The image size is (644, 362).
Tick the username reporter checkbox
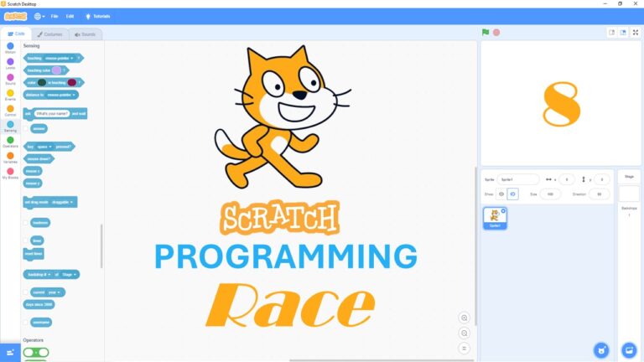click(x=26, y=322)
